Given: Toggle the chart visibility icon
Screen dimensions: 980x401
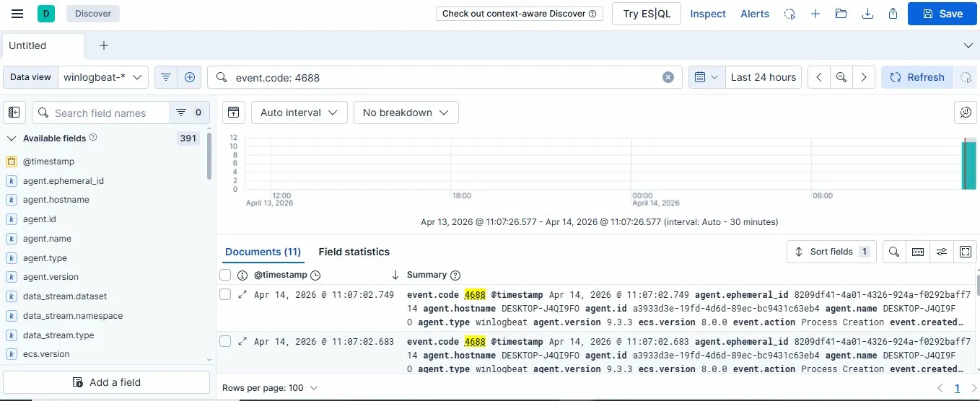Looking at the screenshot, I should pyautogui.click(x=233, y=113).
